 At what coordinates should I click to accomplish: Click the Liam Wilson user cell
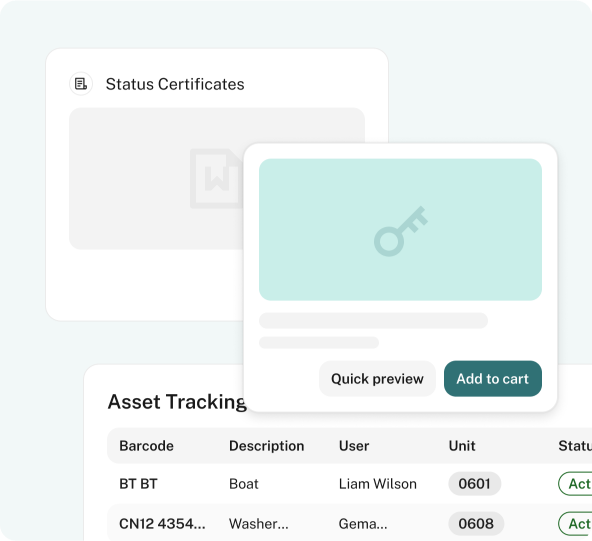[x=378, y=484]
